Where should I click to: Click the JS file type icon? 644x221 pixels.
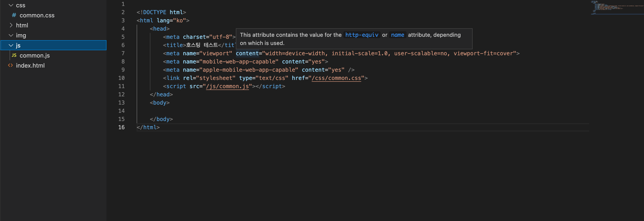tap(14, 55)
